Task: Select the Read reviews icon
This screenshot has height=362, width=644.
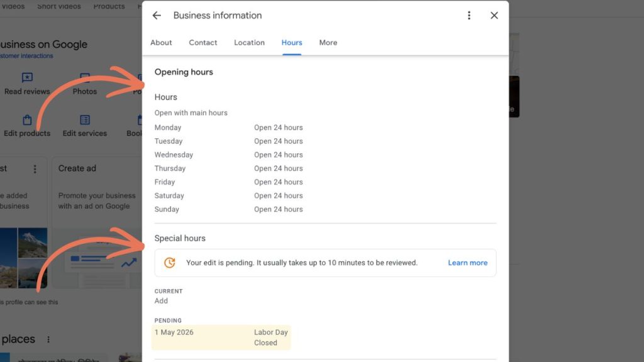Action: [x=26, y=77]
